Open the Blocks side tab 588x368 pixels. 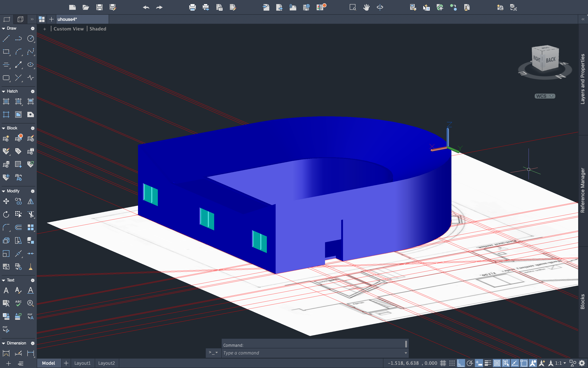point(583,302)
